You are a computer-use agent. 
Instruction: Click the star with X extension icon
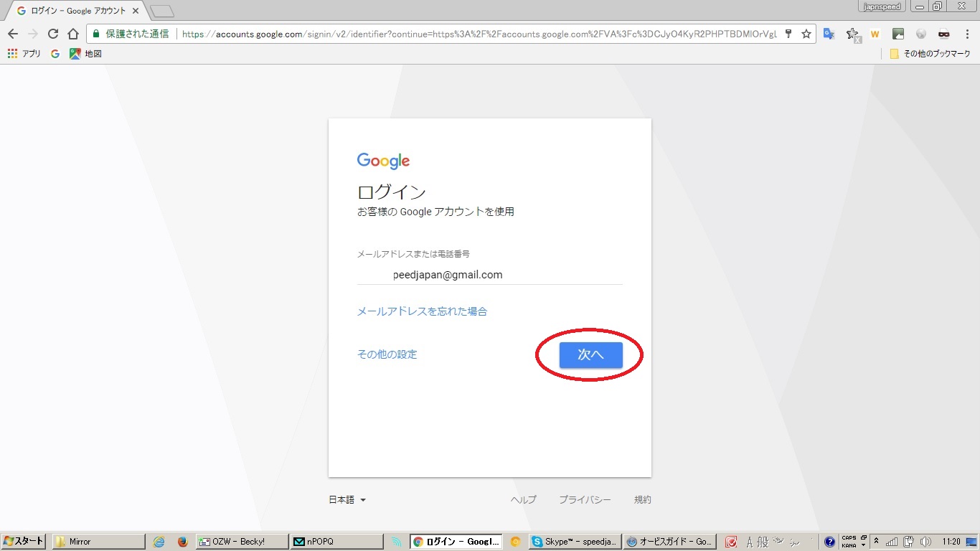[852, 34]
